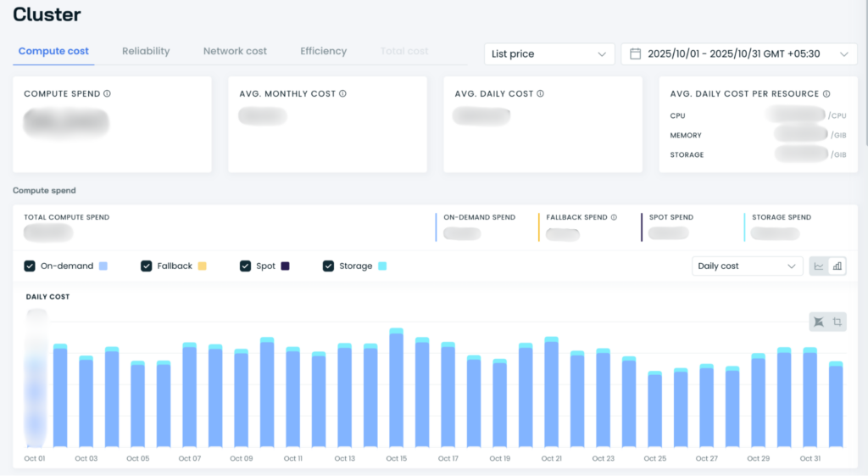The image size is (868, 476).
Task: Click the calendar icon in date range
Action: click(636, 53)
